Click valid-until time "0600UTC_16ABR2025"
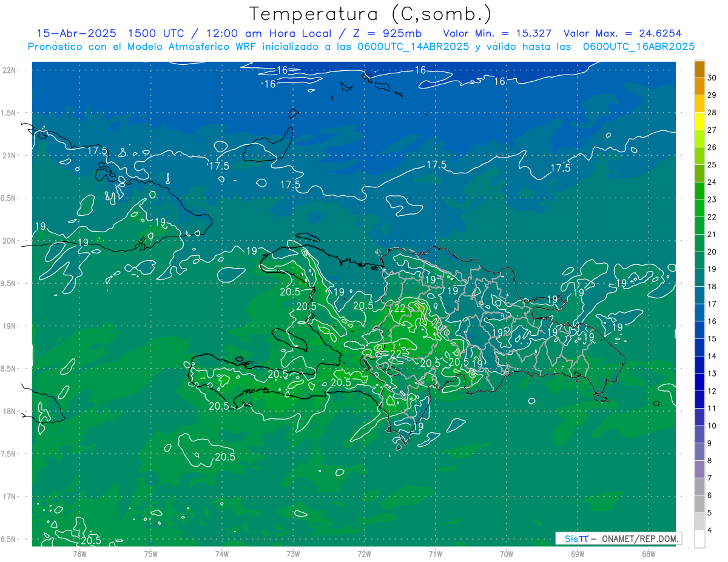Image resolution: width=728 pixels, height=562 pixels. [639, 47]
